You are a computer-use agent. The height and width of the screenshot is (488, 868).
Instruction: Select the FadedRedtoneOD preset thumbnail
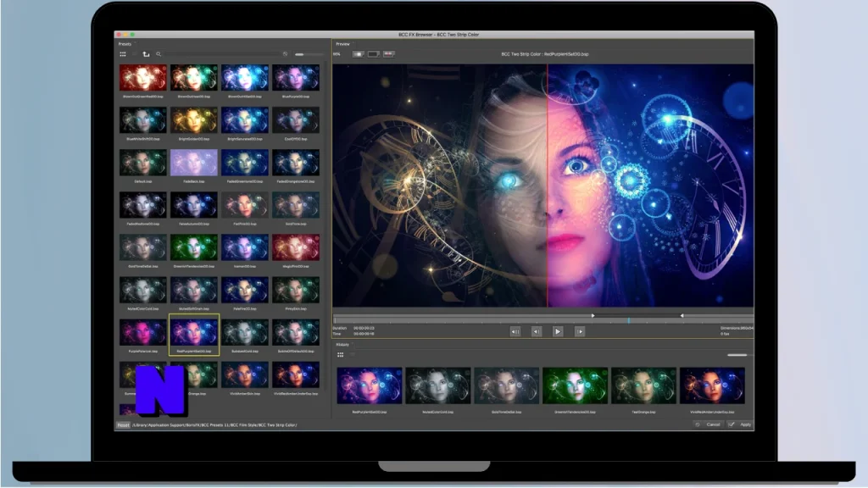coord(142,205)
